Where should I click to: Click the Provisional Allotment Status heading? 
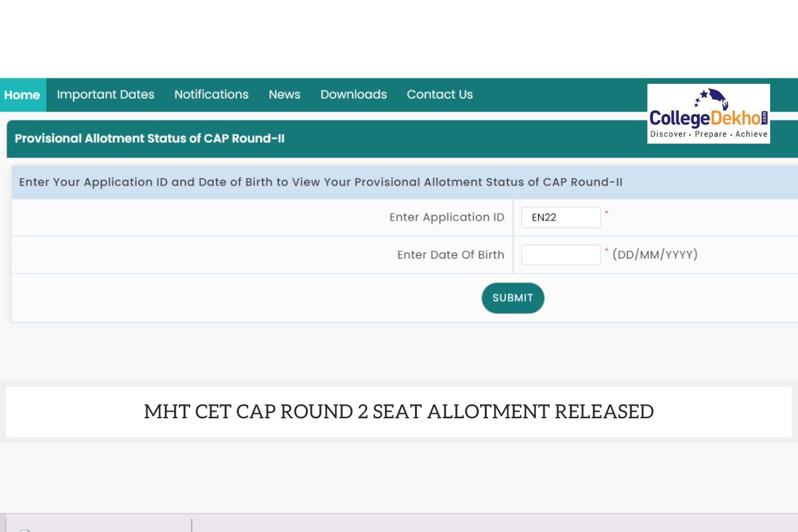(150, 139)
